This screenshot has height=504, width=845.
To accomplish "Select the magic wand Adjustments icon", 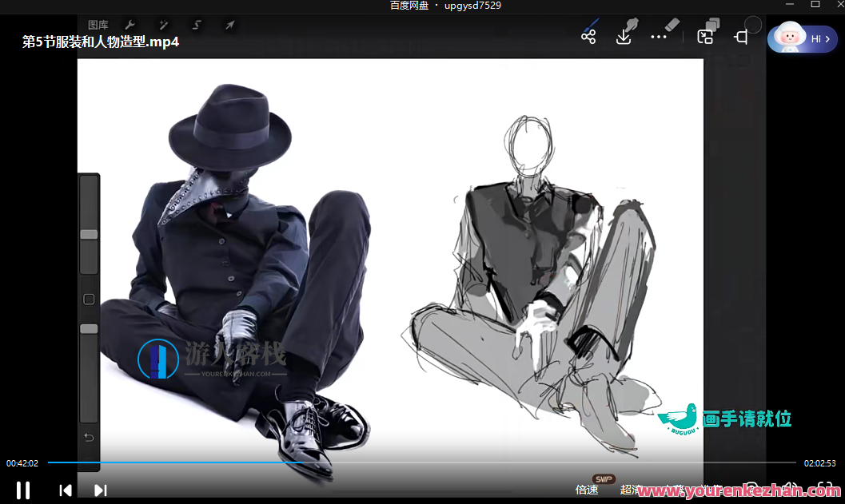I will click(163, 26).
